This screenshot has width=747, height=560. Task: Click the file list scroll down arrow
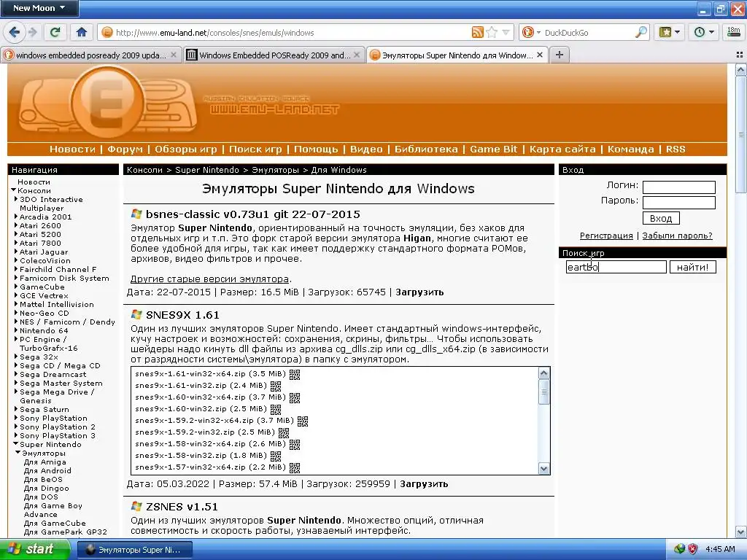pyautogui.click(x=543, y=469)
